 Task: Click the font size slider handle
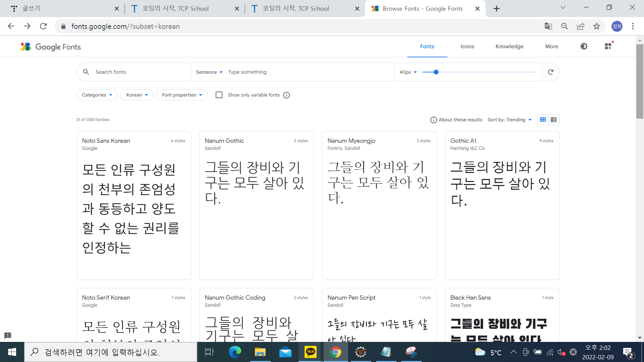(436, 72)
